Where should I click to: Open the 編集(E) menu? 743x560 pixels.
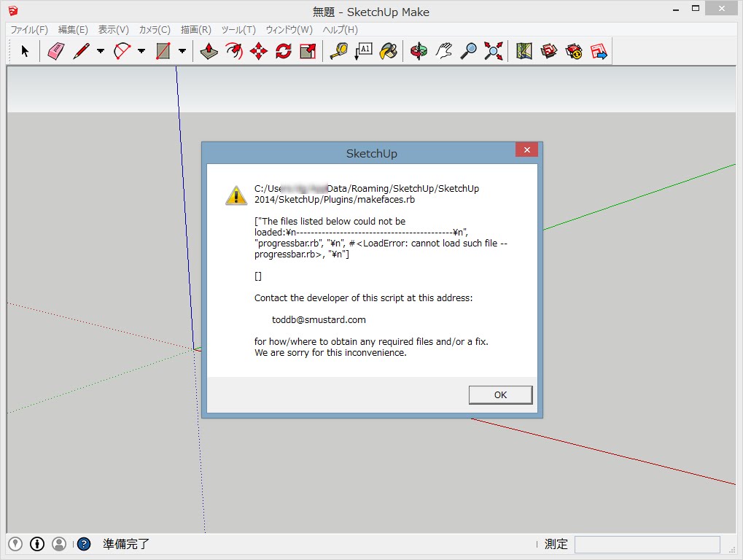click(x=73, y=29)
